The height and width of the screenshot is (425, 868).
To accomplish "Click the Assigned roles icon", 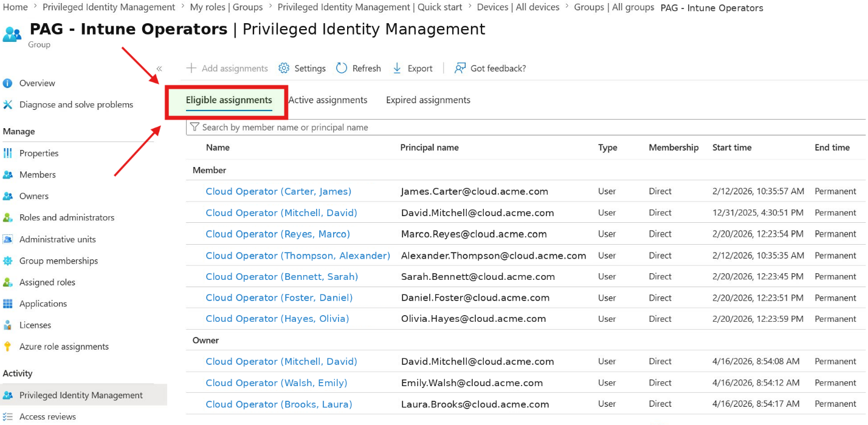I will pos(7,282).
